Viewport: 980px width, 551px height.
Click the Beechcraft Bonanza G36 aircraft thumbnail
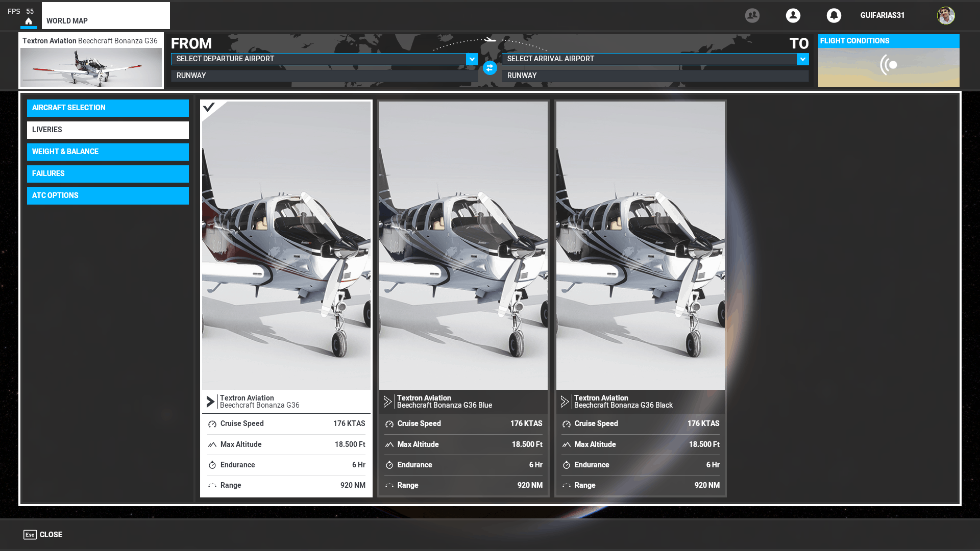click(91, 67)
